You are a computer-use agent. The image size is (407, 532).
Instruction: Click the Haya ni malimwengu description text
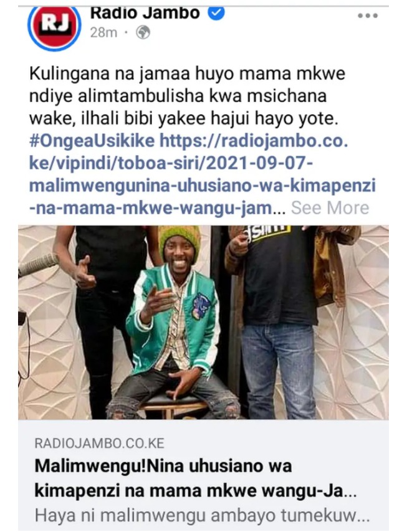pos(202,516)
